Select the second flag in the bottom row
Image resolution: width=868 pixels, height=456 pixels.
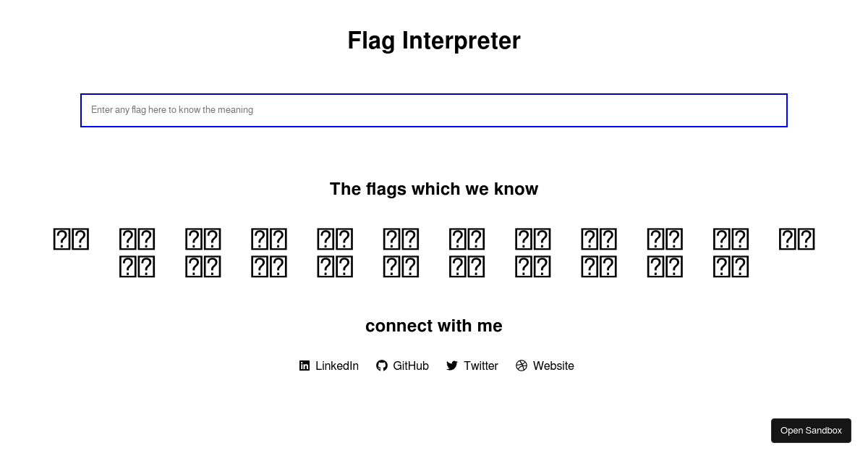coord(203,266)
